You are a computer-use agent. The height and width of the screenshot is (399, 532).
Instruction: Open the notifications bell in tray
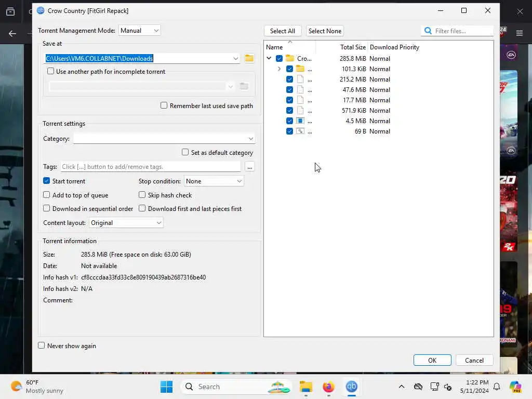pos(497,387)
